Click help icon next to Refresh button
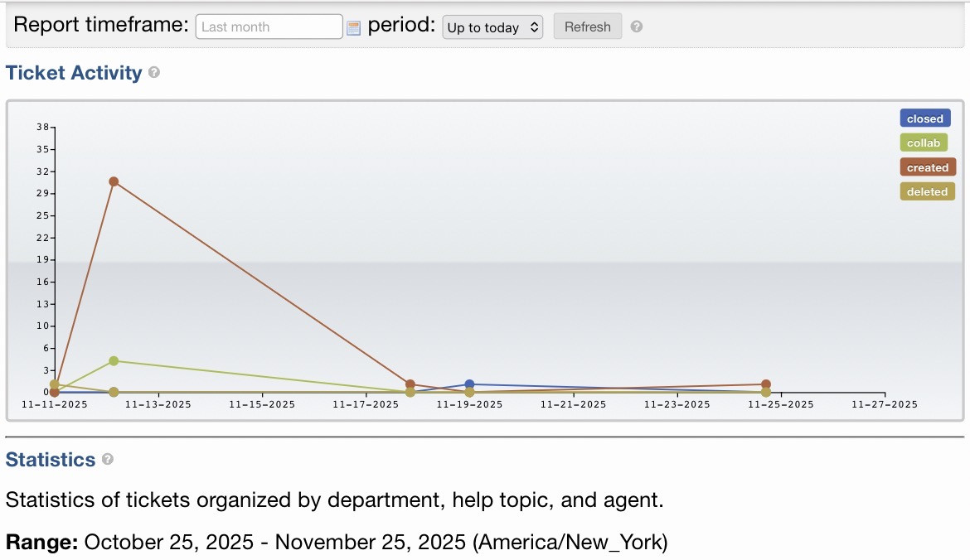The image size is (970, 560). (x=637, y=27)
